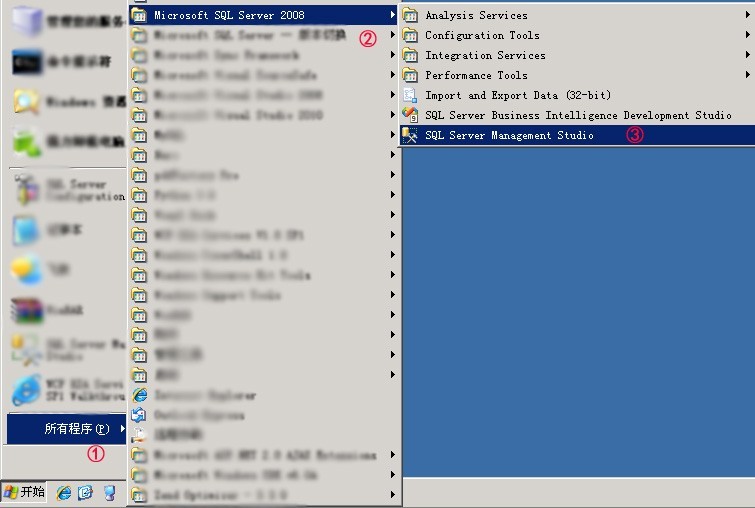Click the Import and Export Data icon

click(410, 95)
